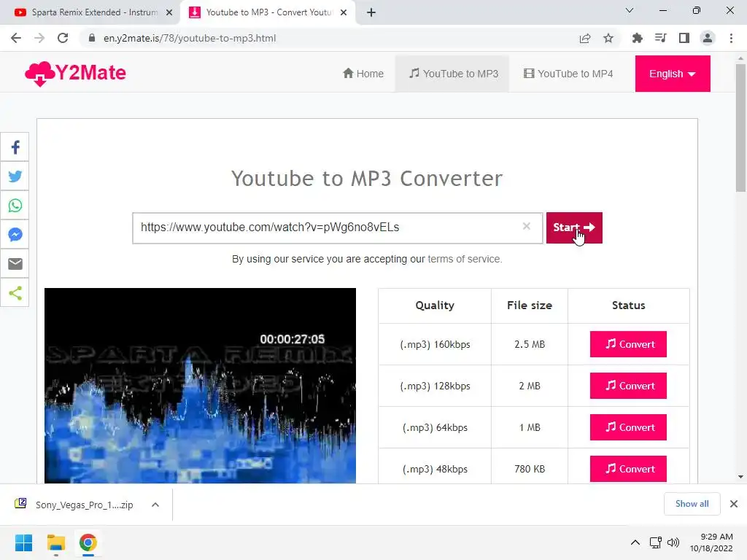Image resolution: width=747 pixels, height=560 pixels.
Task: Click the '(.mp3) 64kbps' quality cell
Action: point(435,427)
